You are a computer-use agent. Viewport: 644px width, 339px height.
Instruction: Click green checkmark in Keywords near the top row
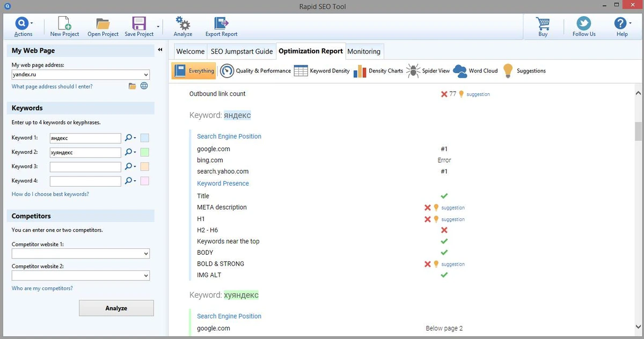tap(444, 241)
